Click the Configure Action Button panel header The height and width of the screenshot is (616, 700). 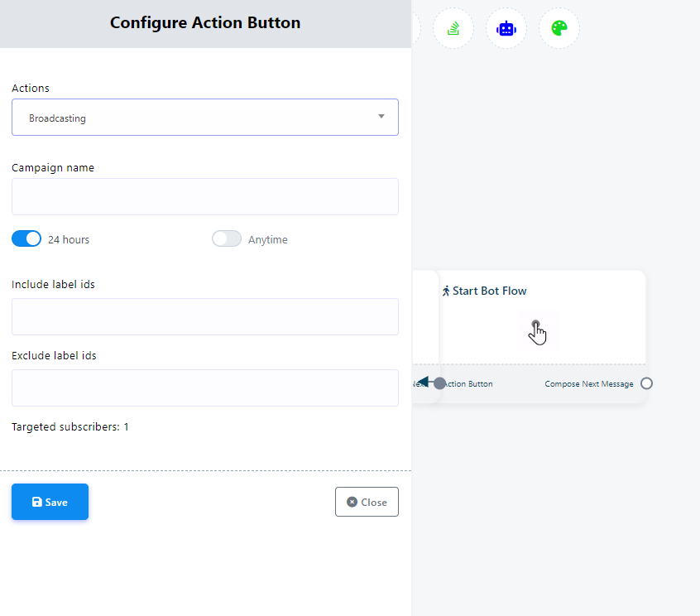(205, 23)
